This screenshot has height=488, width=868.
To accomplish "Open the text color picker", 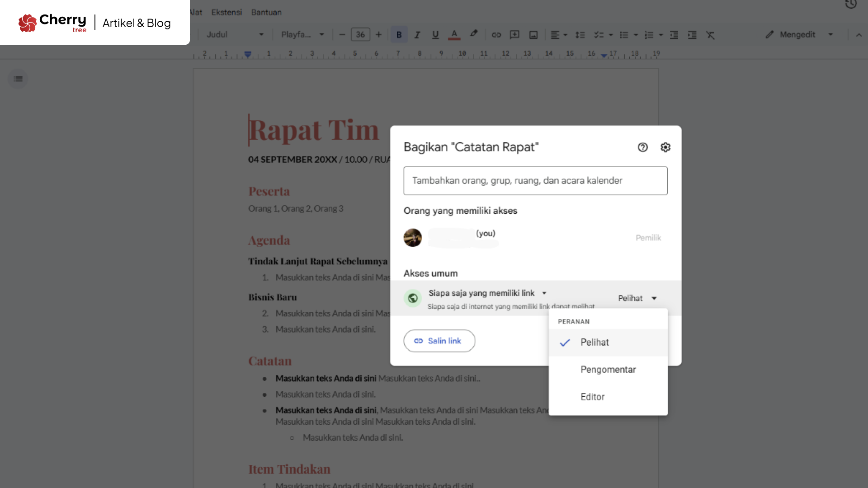I will [454, 35].
